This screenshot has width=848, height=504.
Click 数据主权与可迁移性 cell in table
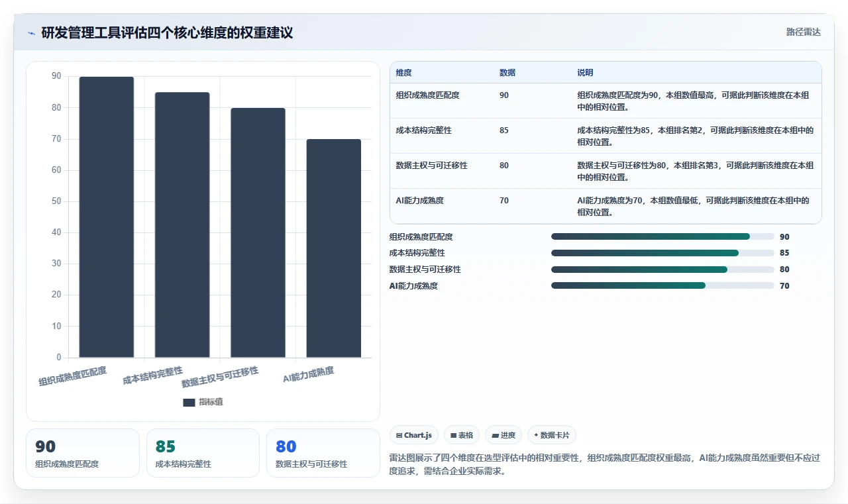pos(431,166)
